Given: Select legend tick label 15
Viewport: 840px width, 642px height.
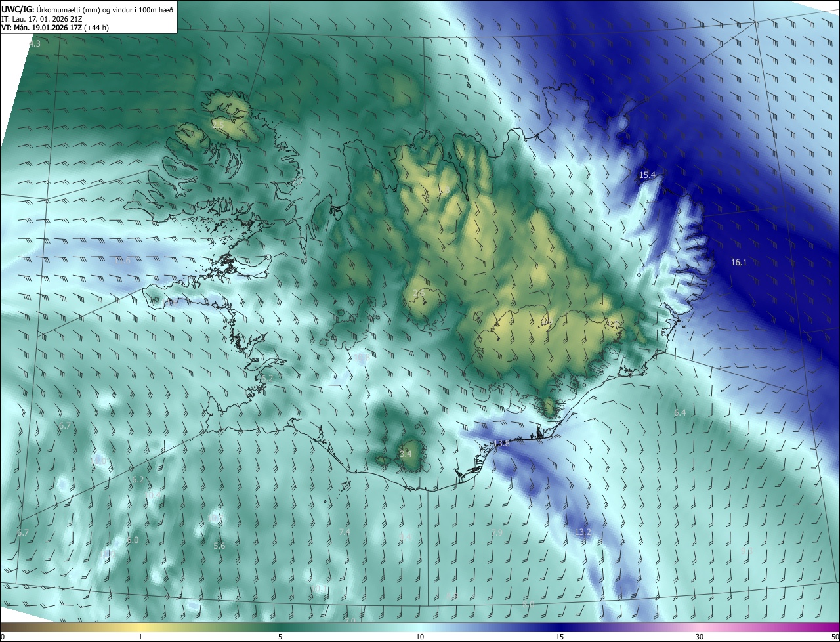Looking at the screenshot, I should click(560, 637).
